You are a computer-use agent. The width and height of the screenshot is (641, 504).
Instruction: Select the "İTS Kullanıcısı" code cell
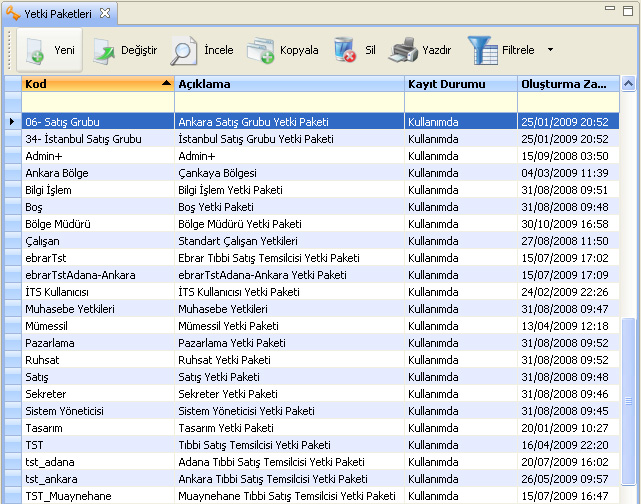point(98,292)
